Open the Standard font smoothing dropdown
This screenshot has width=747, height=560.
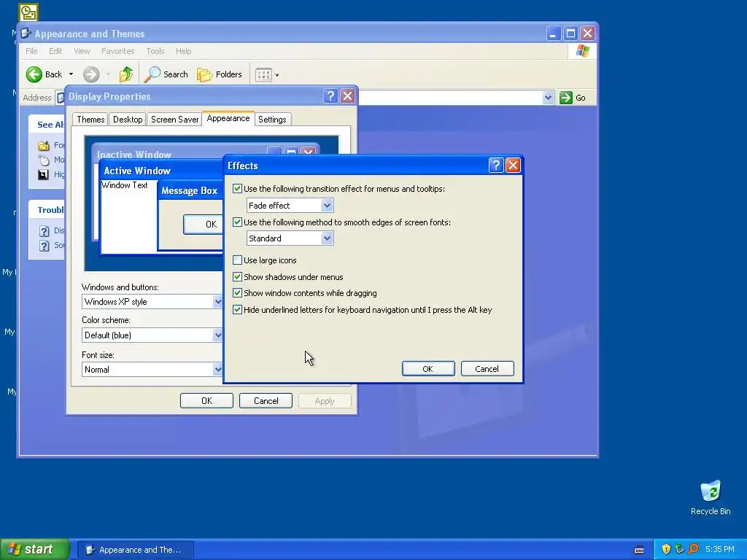327,238
